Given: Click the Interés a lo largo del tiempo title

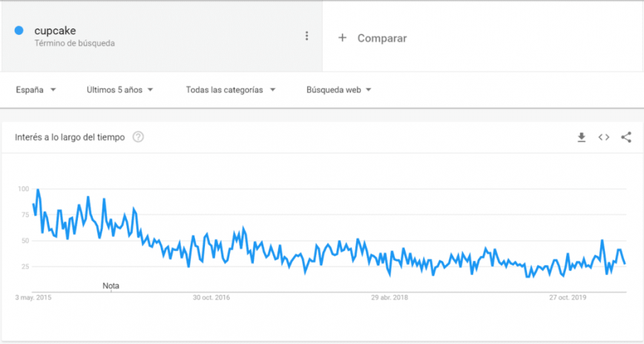Looking at the screenshot, I should coord(70,137).
